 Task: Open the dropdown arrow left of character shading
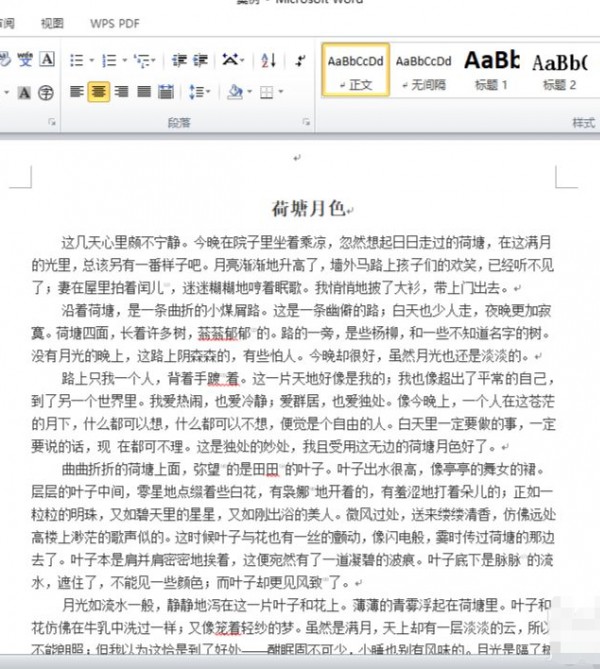click(7, 92)
